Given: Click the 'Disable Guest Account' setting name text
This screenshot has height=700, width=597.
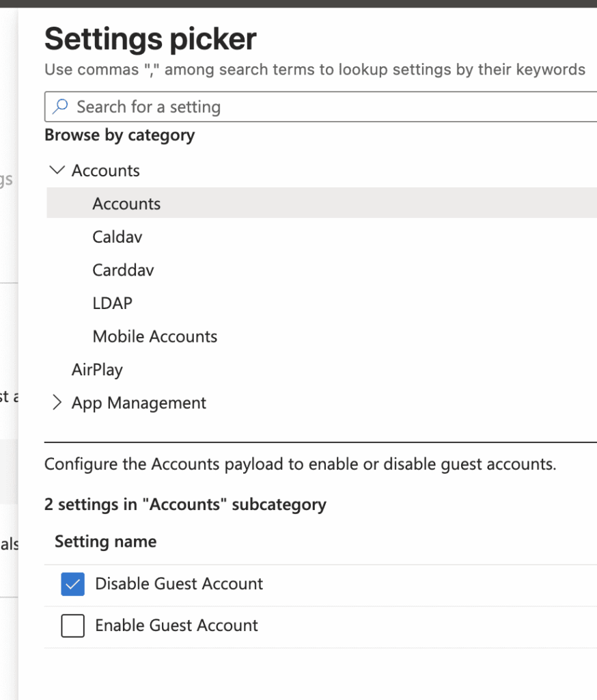Looking at the screenshot, I should [x=179, y=584].
